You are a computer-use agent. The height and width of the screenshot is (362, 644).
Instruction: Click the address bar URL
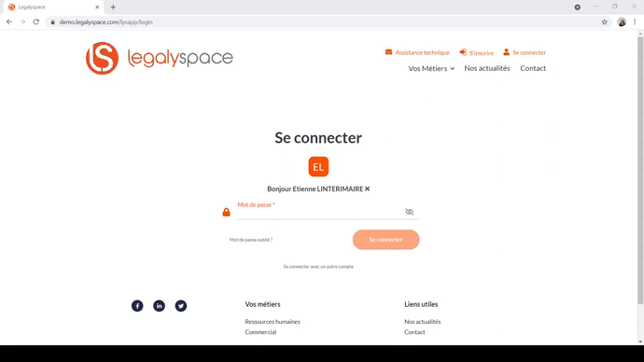pos(106,22)
